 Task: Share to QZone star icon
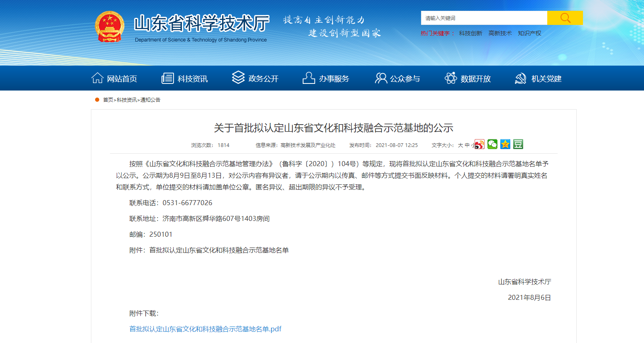pyautogui.click(x=505, y=144)
